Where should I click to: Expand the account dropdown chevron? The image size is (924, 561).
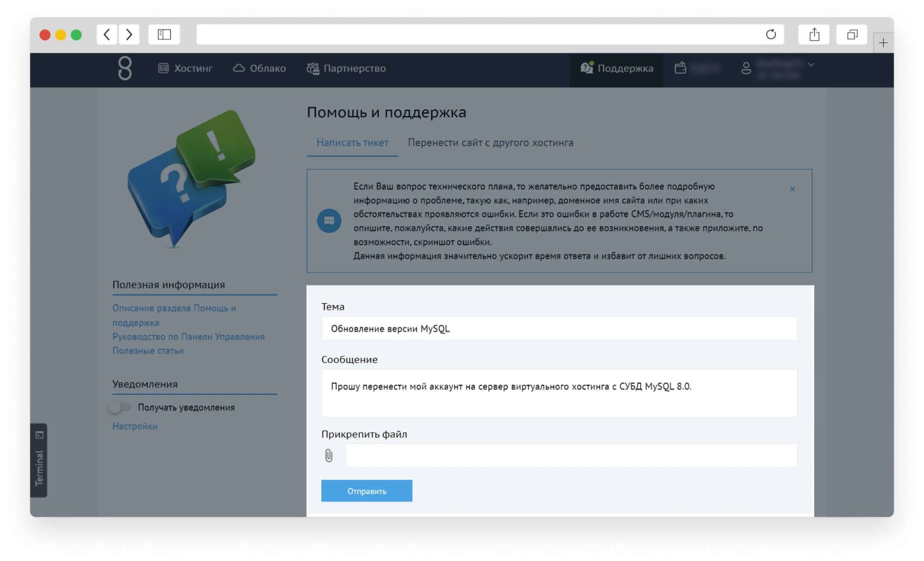click(810, 66)
